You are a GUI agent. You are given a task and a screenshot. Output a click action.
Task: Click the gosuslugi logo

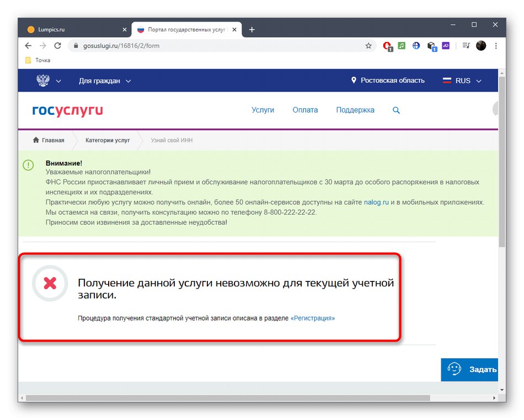(x=67, y=111)
